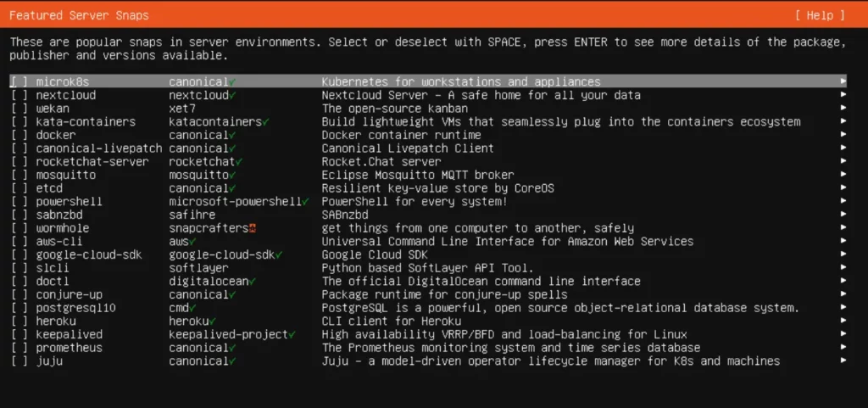Check the etcd snap checkbox
Viewport: 868px width, 408px height.
19,188
